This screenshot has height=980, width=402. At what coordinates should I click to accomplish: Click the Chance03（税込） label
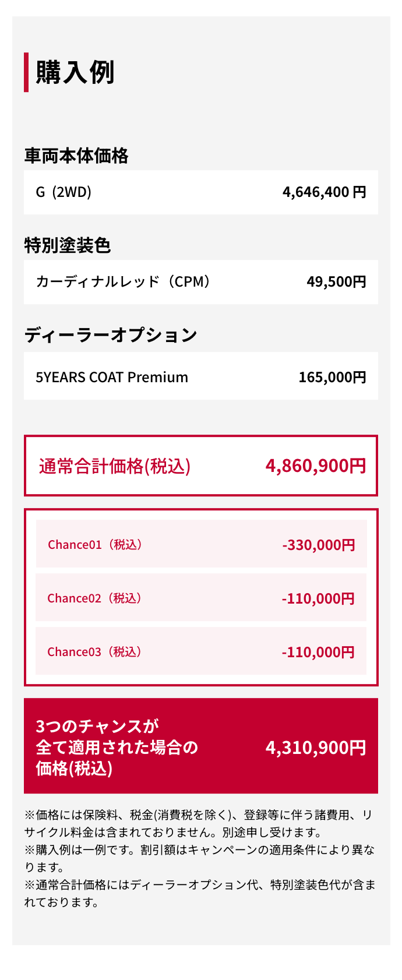(95, 652)
